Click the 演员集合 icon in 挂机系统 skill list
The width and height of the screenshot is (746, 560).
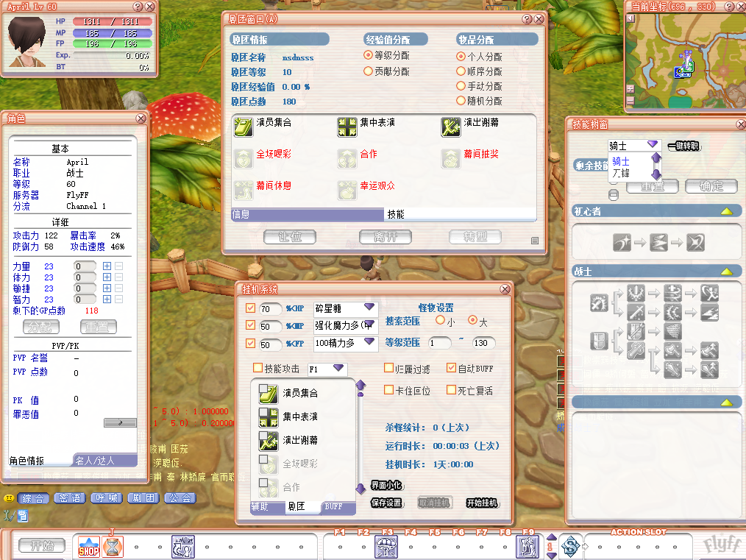click(267, 394)
